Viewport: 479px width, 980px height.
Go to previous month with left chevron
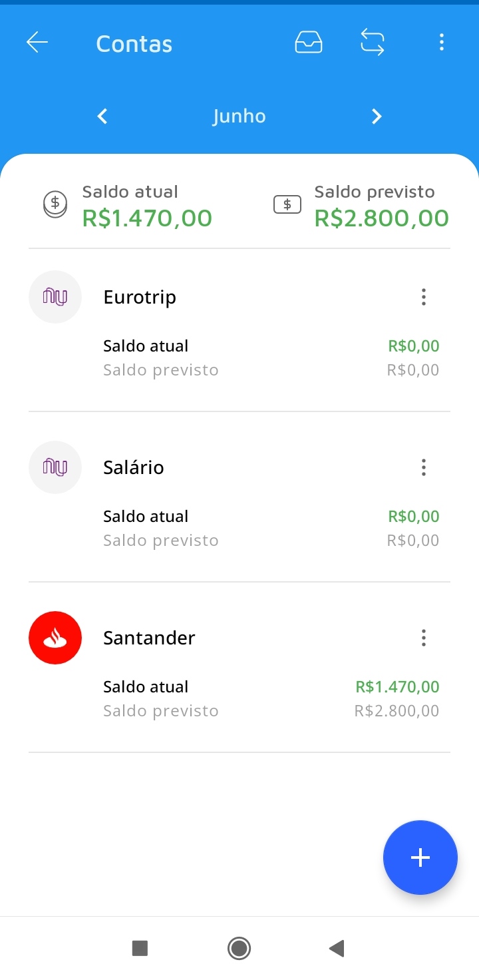[x=102, y=117]
